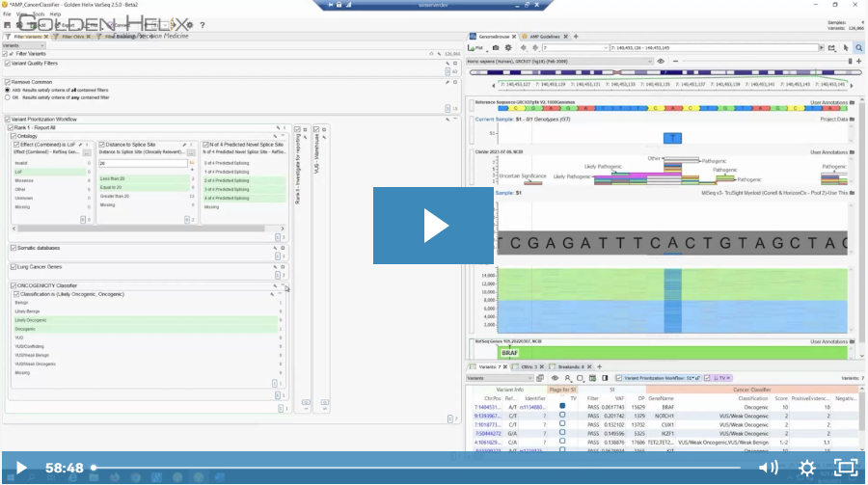The height and width of the screenshot is (485, 868).
Task: Click ellipsis button for Effect (Combined) field
Action: point(87,151)
